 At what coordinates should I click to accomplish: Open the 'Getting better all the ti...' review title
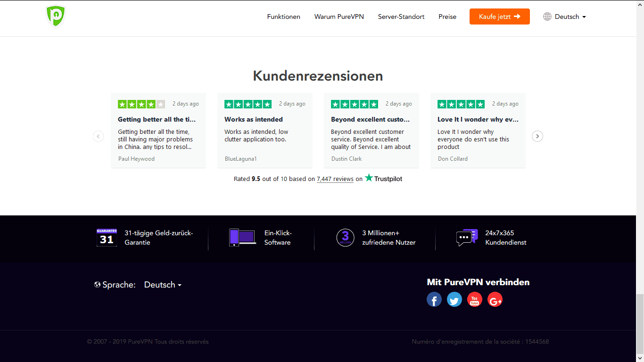(157, 119)
